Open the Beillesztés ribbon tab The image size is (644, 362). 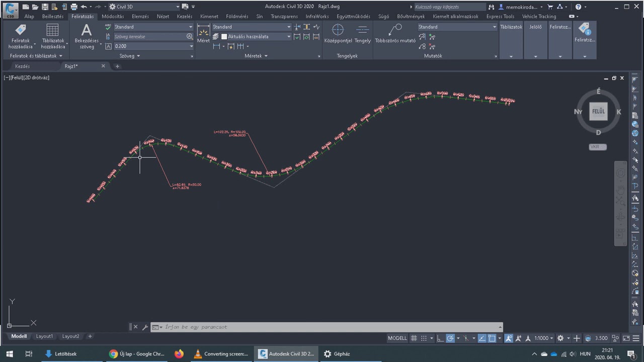coord(53,17)
